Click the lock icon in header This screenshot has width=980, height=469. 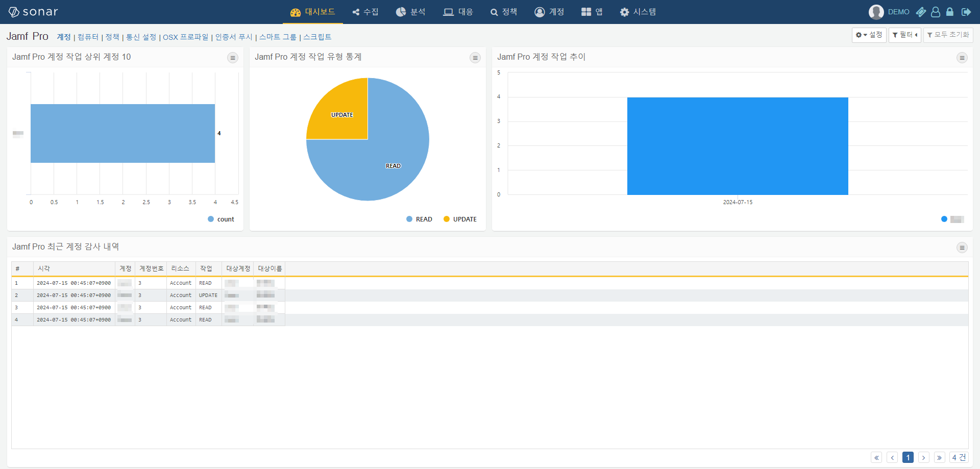[x=950, y=12]
